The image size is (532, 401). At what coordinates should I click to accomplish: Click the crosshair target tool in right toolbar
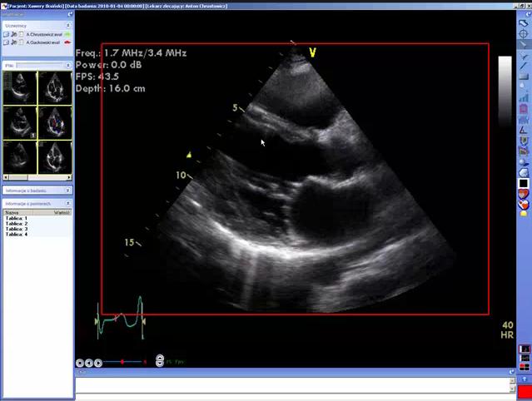(524, 34)
